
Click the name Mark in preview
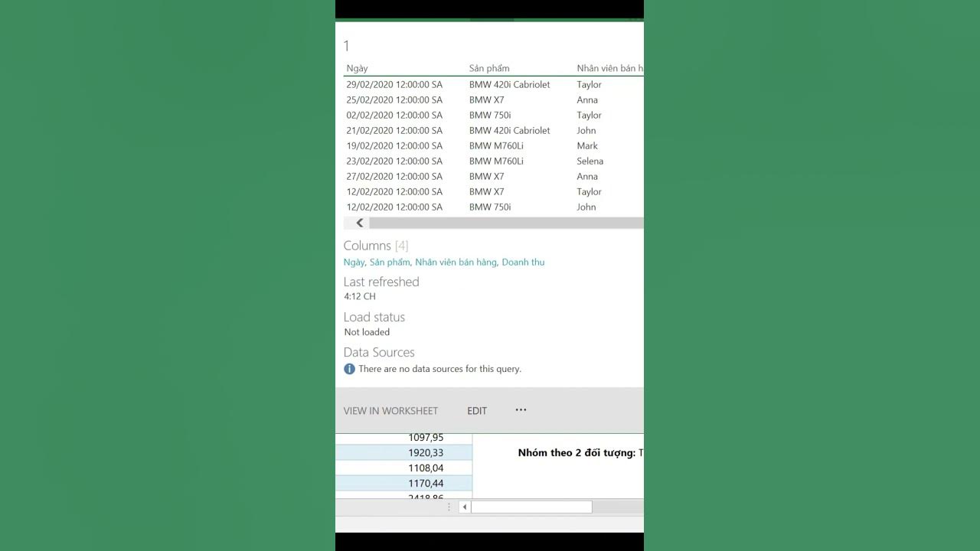tap(587, 146)
